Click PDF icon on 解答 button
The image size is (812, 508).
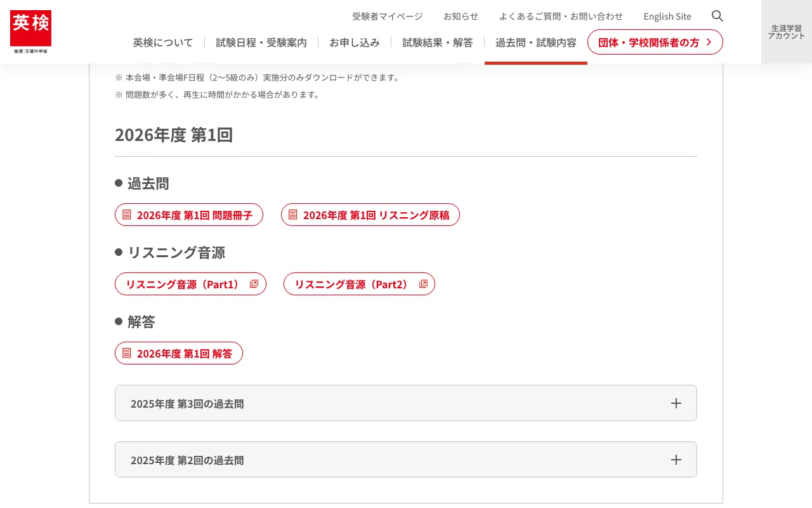(x=126, y=353)
